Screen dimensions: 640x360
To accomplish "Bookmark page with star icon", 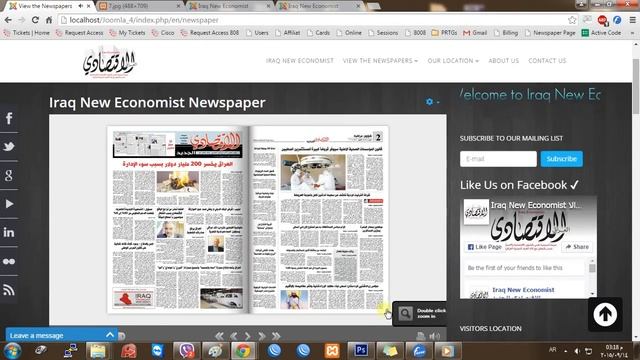I will (x=572, y=20).
